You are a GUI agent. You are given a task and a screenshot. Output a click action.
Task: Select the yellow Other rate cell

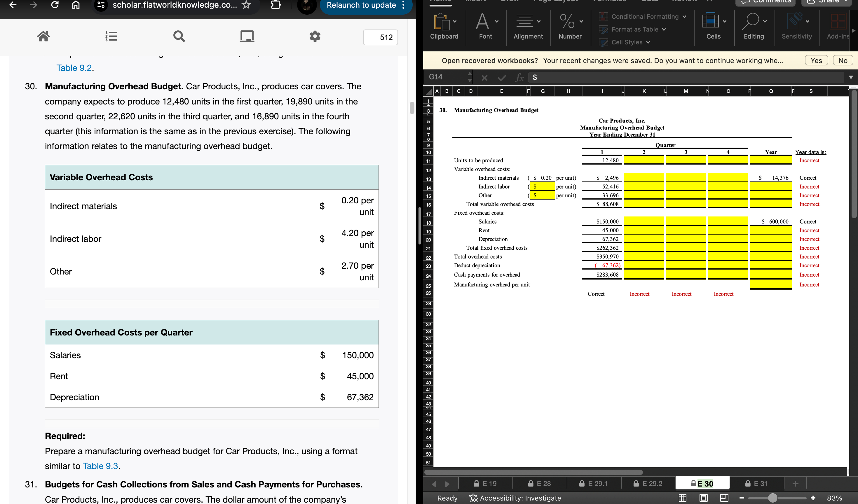click(x=542, y=195)
